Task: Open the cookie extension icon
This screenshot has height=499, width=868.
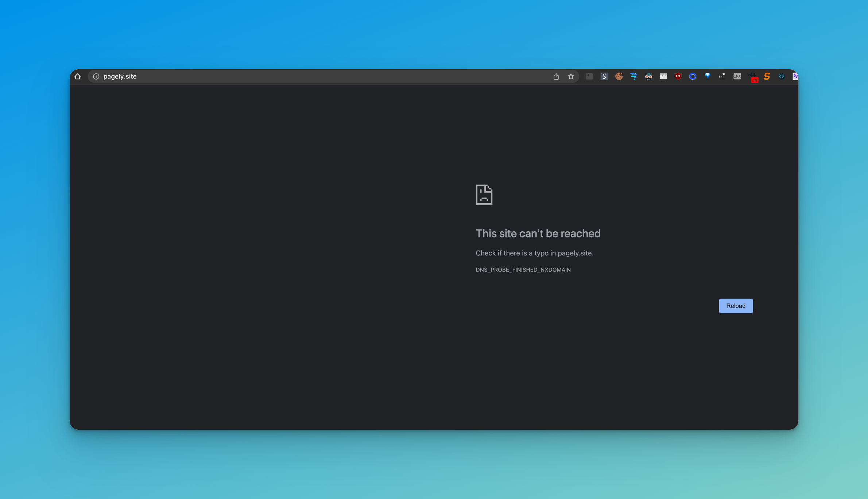Action: click(619, 76)
